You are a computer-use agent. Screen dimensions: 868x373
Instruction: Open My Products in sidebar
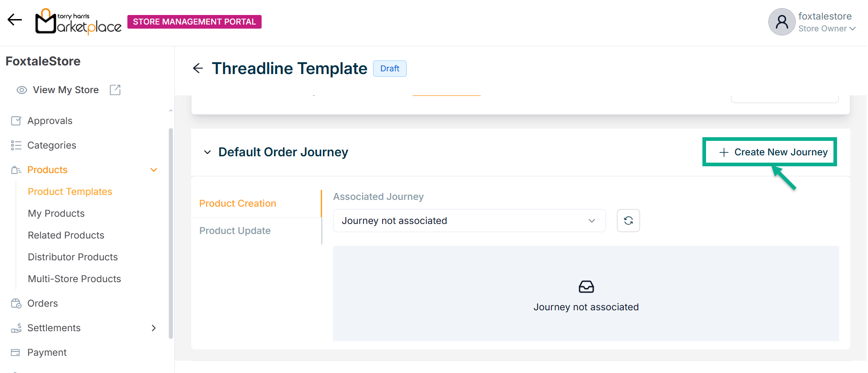[x=56, y=214]
